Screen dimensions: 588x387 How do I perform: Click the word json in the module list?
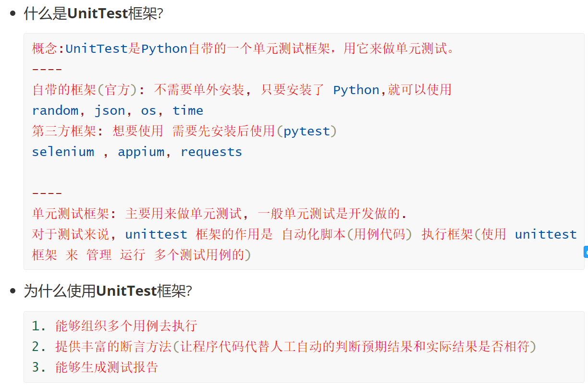tap(110, 111)
